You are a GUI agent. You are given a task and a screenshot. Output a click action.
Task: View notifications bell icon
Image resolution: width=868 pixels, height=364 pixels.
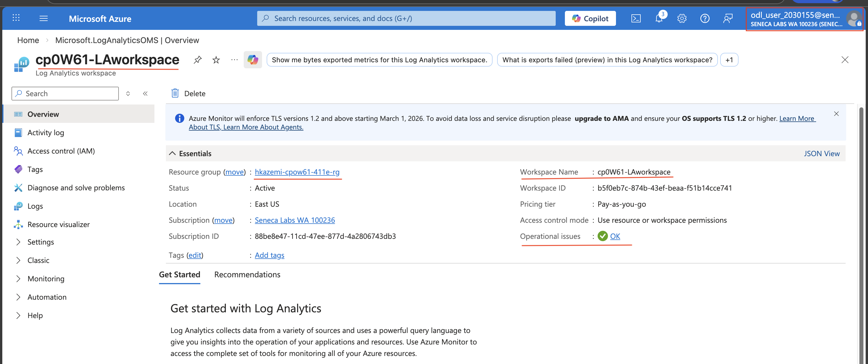pyautogui.click(x=659, y=18)
